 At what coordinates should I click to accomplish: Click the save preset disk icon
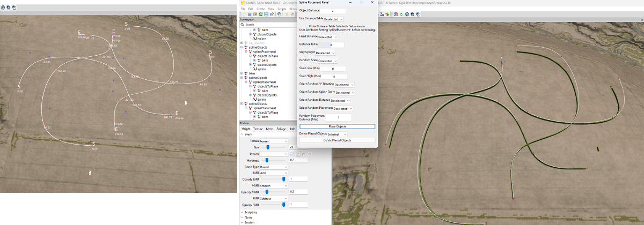[291, 154]
